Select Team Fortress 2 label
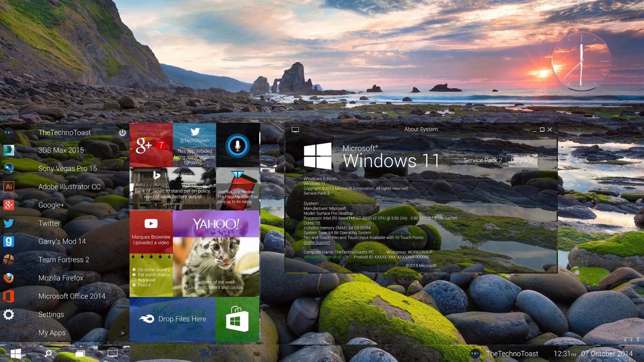 [x=64, y=260]
